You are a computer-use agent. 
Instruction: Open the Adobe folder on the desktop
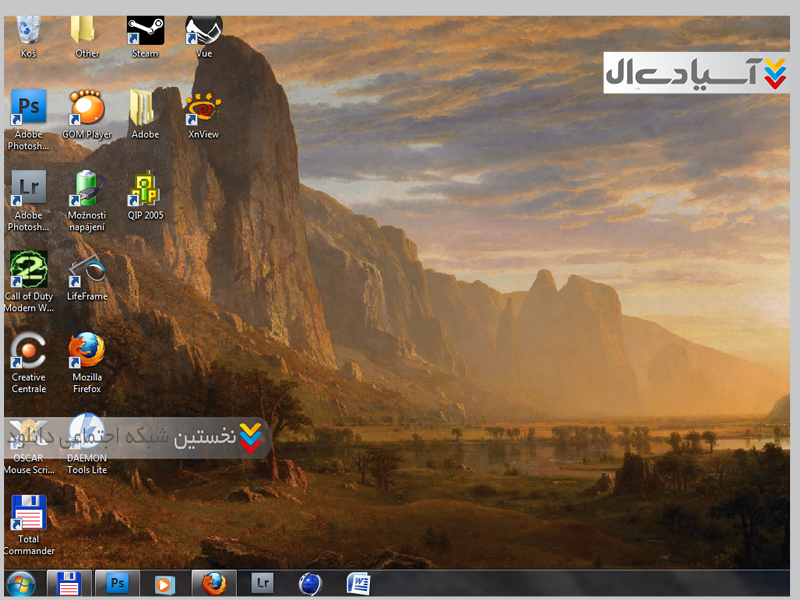(145, 108)
